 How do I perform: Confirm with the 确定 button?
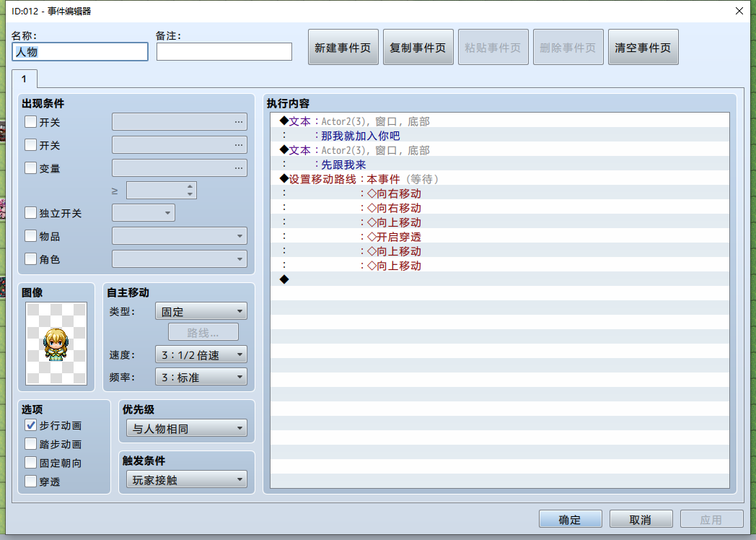[571, 519]
